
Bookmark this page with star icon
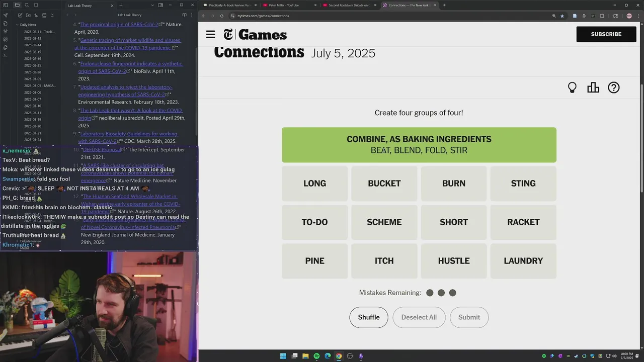coord(562,16)
